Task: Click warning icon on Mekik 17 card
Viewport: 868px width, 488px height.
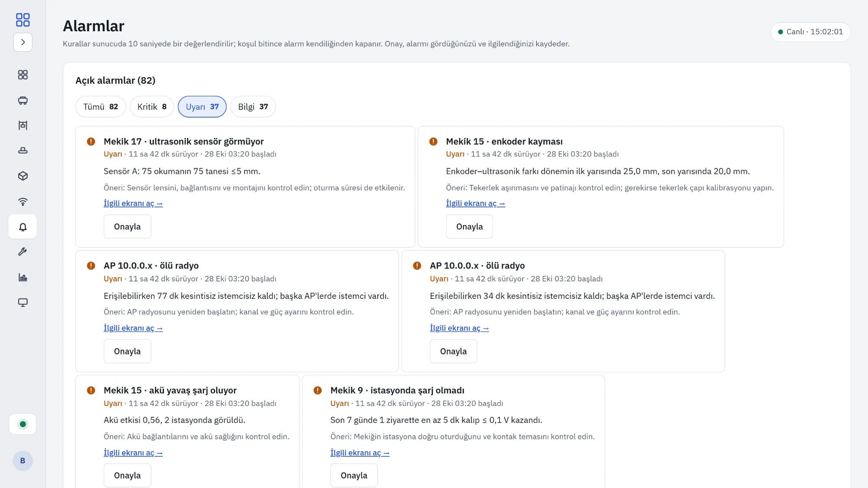Action: point(91,141)
